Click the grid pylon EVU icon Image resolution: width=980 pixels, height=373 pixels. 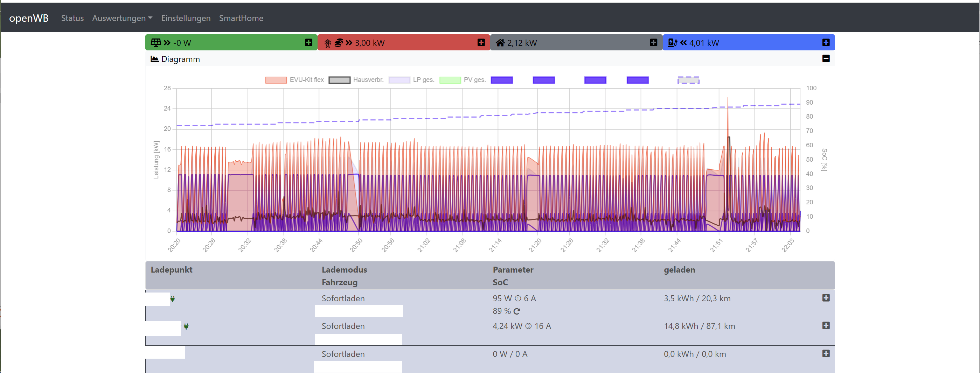click(x=327, y=43)
